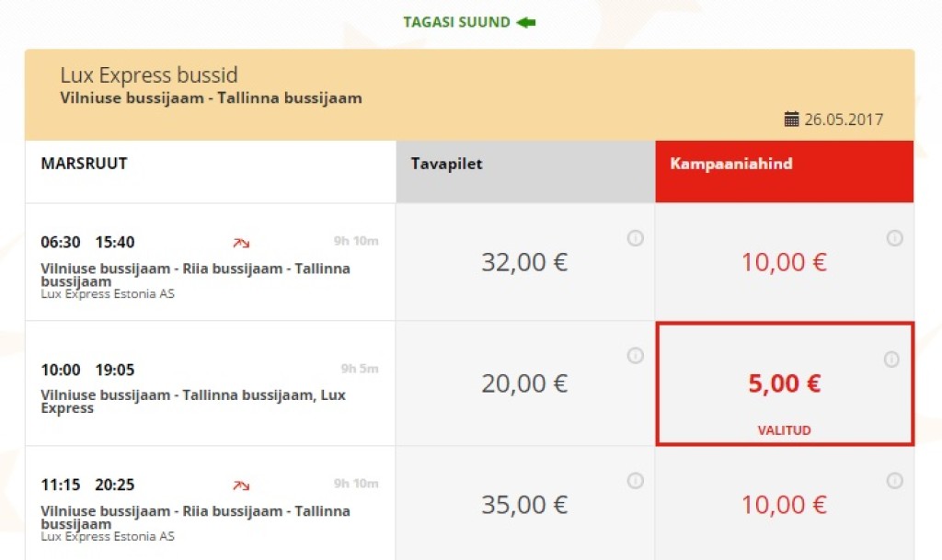This screenshot has height=560, width=942.
Task: Show info for the selected 5,00 € fare
Action: tap(891, 359)
